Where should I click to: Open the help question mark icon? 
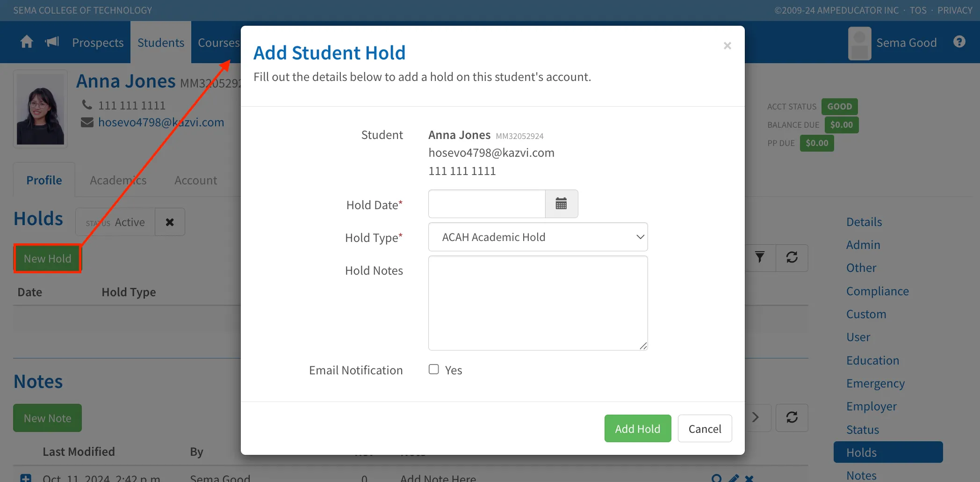(959, 42)
